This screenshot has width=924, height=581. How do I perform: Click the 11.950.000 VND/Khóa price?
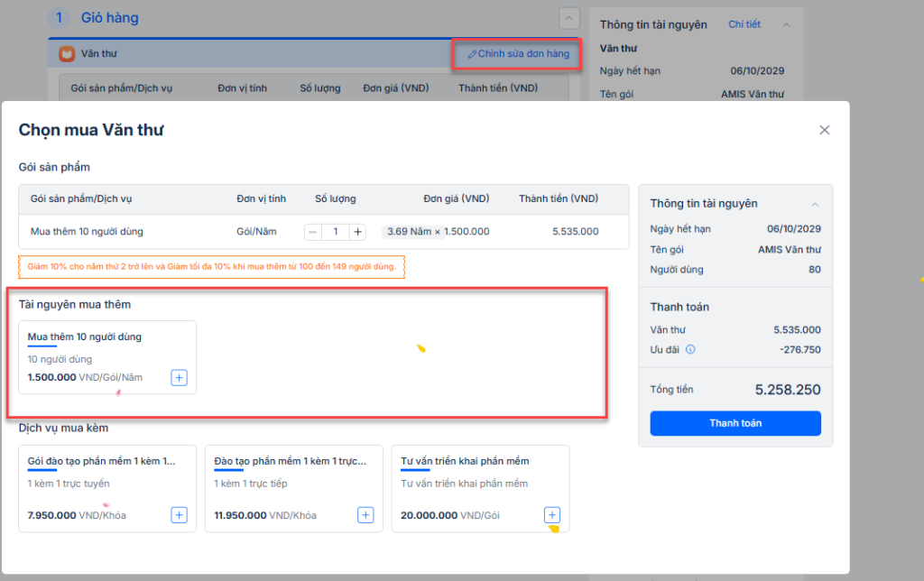pyautogui.click(x=265, y=515)
